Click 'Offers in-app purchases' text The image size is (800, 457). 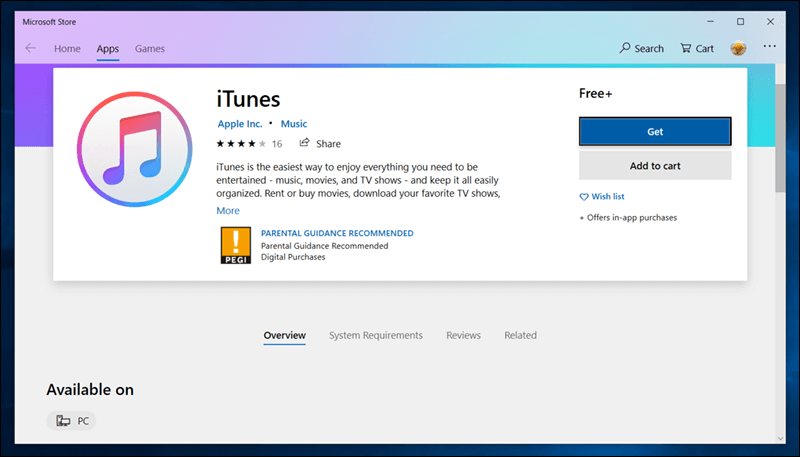pos(632,218)
